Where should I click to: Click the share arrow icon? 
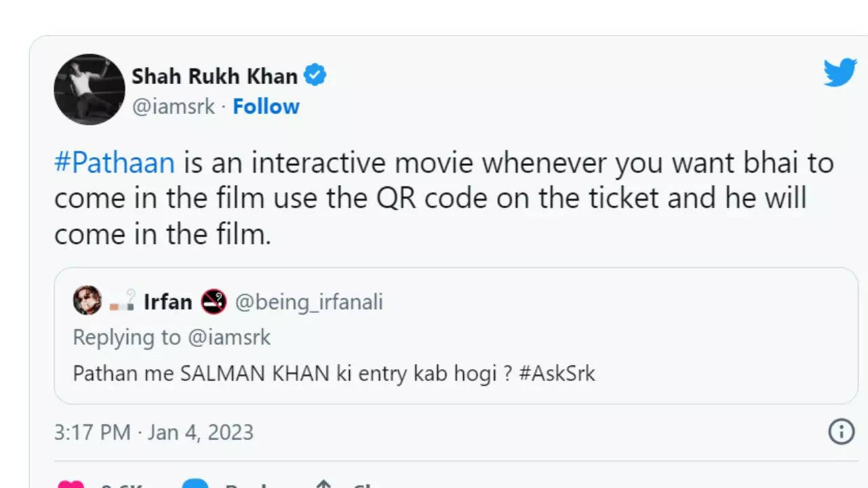pos(323,484)
